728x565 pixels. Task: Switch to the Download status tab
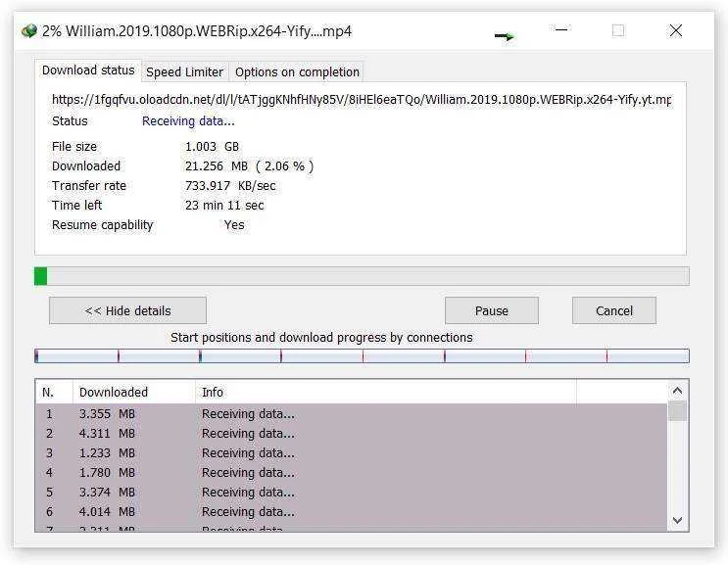click(x=88, y=71)
